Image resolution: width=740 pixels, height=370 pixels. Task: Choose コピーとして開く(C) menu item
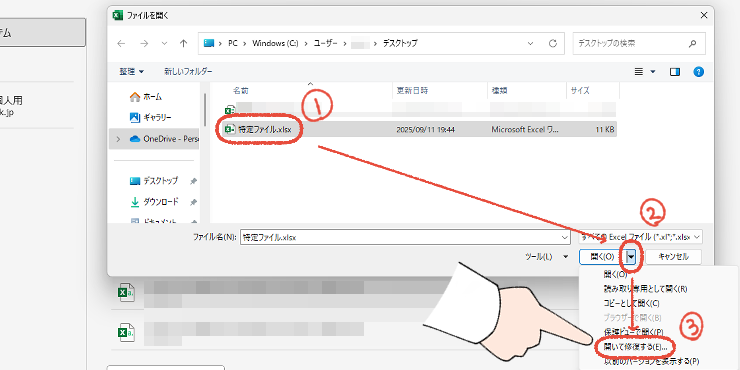[x=631, y=303]
